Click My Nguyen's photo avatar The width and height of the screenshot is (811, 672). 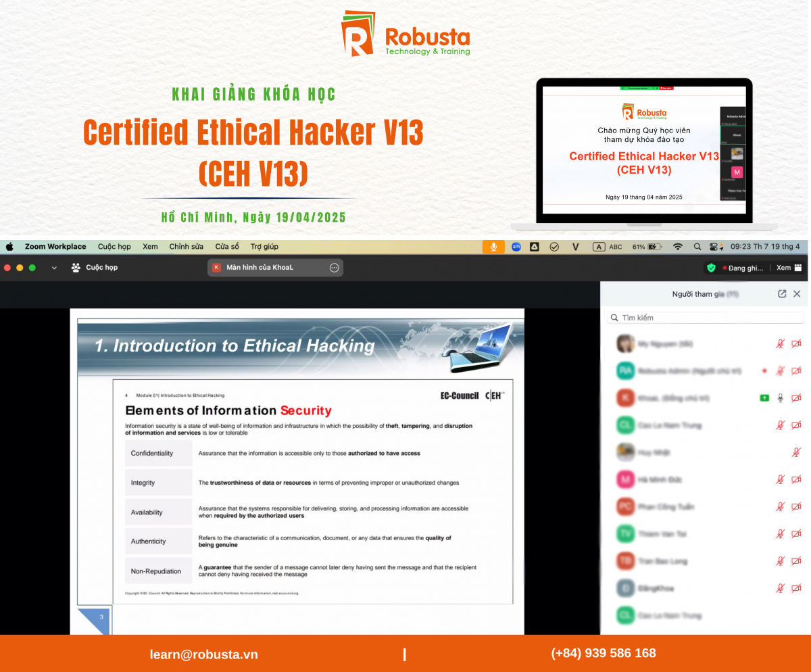point(625,343)
